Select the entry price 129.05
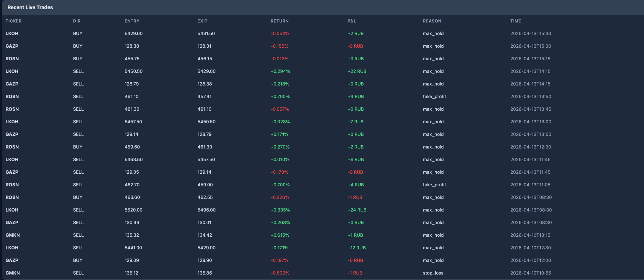The width and height of the screenshot is (644, 280). [x=132, y=172]
